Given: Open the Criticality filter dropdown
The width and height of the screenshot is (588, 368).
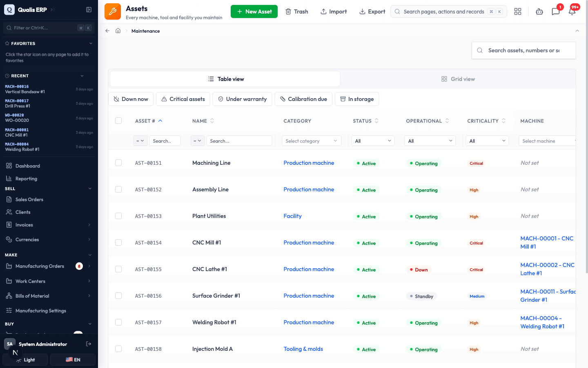Looking at the screenshot, I should [x=488, y=141].
